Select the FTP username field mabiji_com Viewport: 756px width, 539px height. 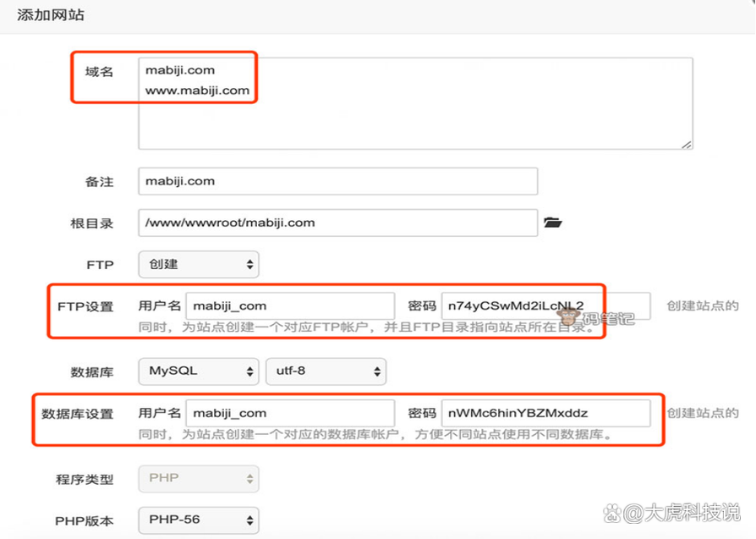(290, 305)
